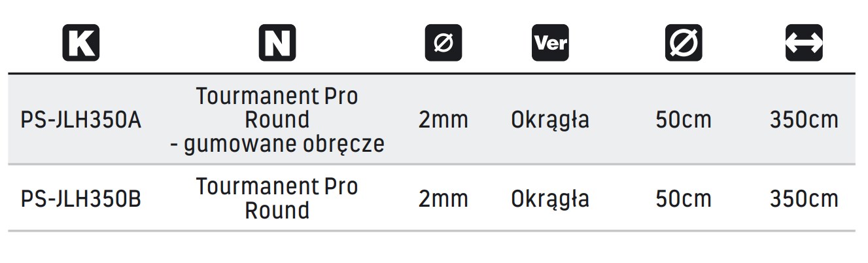Select product code PS-JLH350A
Screen dimensions: 868x263
(x=81, y=120)
